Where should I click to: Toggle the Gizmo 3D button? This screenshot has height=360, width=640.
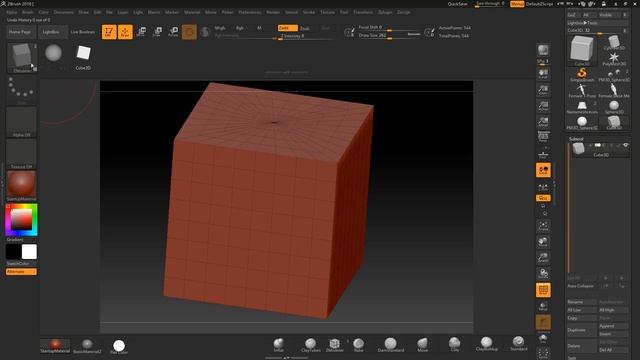tap(189, 31)
